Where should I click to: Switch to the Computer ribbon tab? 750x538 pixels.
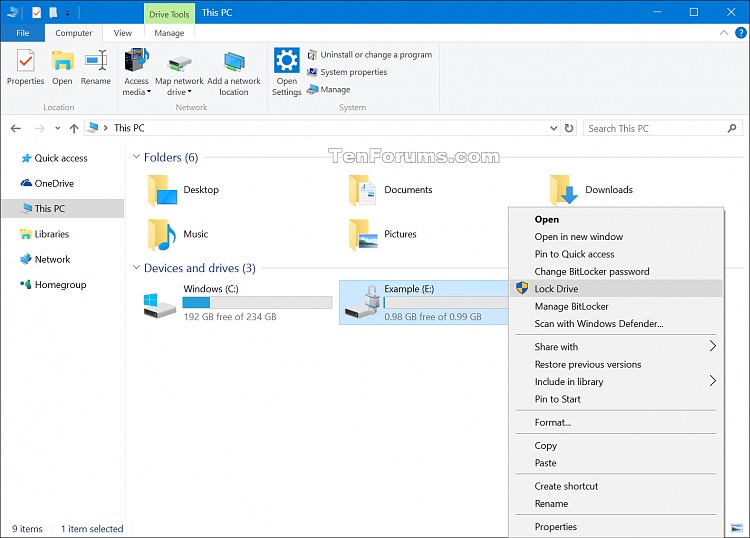[74, 33]
